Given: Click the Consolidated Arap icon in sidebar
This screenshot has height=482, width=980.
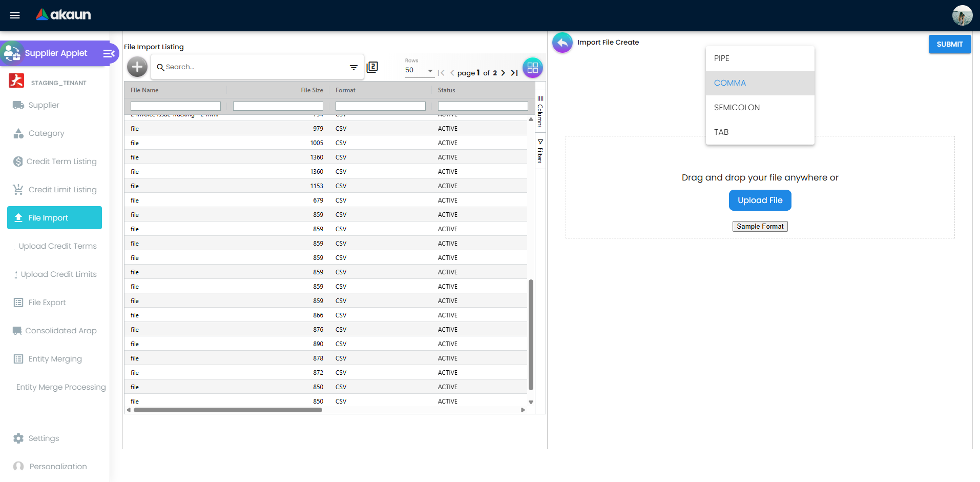Looking at the screenshot, I should coord(17,331).
